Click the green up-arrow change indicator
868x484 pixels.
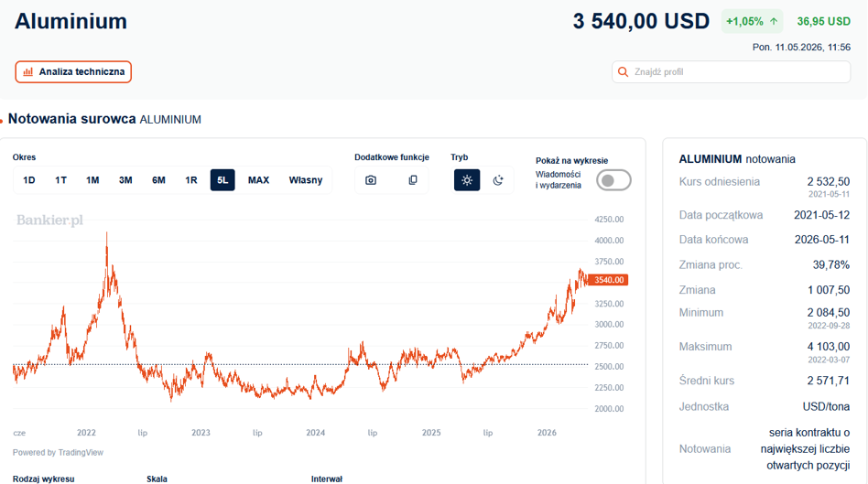click(x=774, y=22)
